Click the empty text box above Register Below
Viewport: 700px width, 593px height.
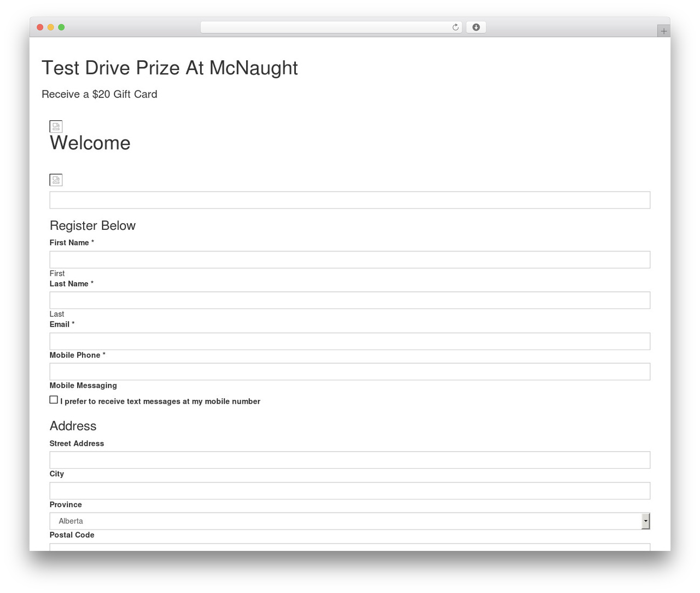tap(350, 200)
